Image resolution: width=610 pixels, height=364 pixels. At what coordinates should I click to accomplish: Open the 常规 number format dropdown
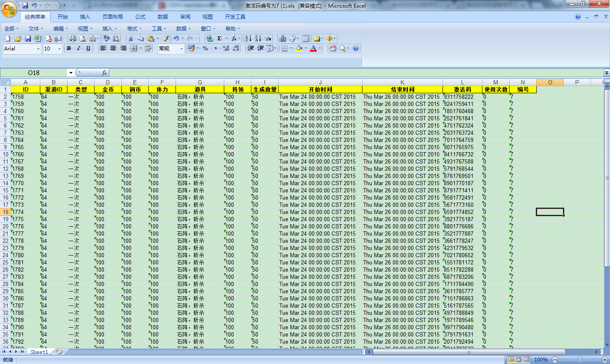click(x=181, y=49)
